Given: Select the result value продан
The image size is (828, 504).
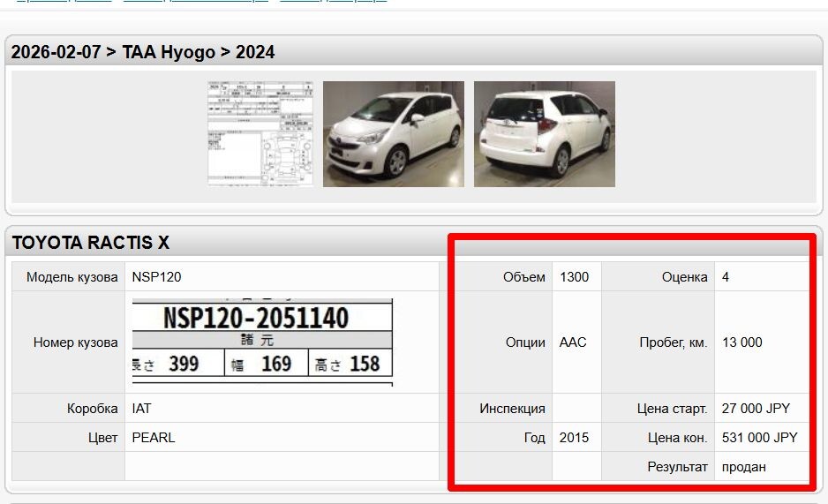Looking at the screenshot, I should pos(743,467).
